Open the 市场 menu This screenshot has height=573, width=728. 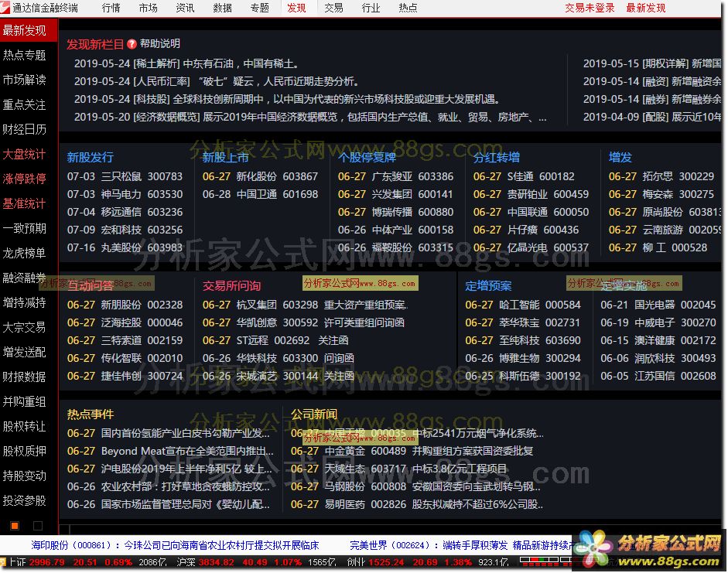[148, 8]
